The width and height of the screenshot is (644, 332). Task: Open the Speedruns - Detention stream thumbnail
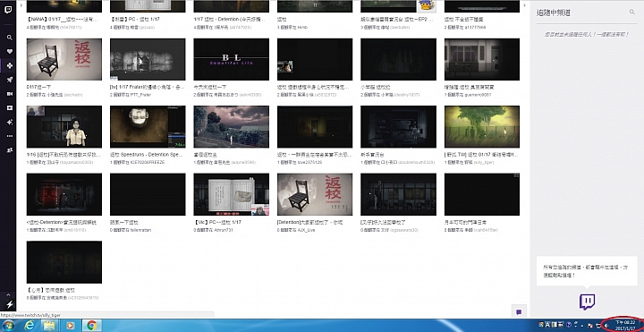pyautogui.click(x=148, y=127)
